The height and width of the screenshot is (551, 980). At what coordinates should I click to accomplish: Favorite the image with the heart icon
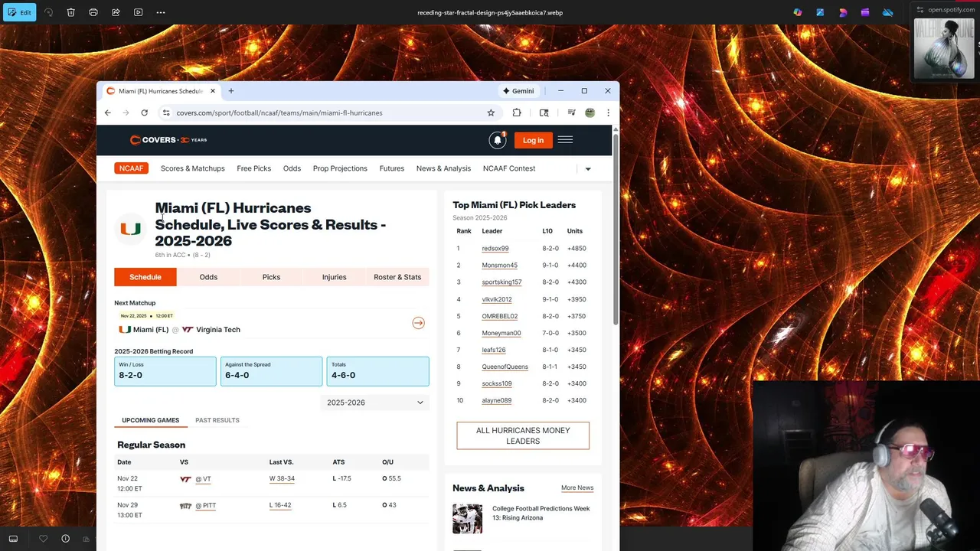[43, 539]
